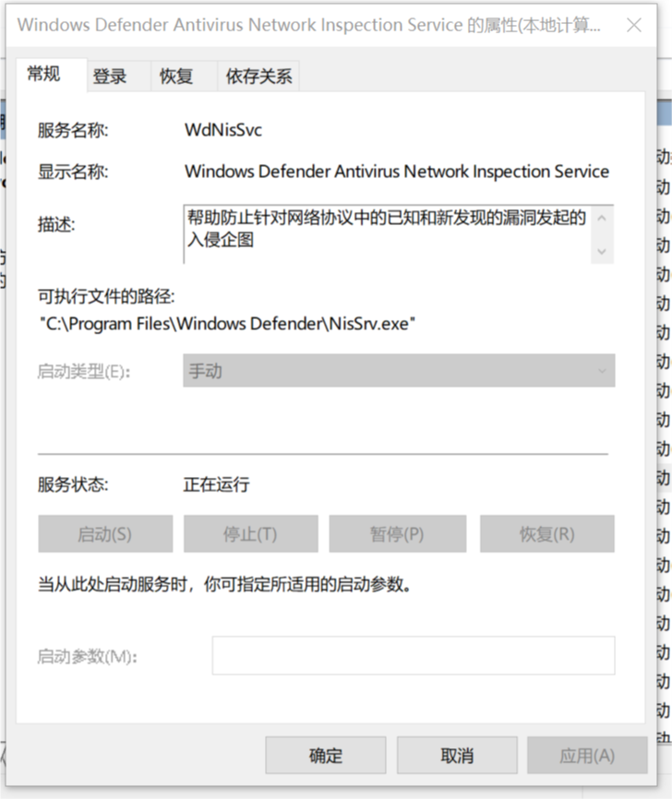
Task: Click the 恢复(R) service button
Action: [x=547, y=534]
